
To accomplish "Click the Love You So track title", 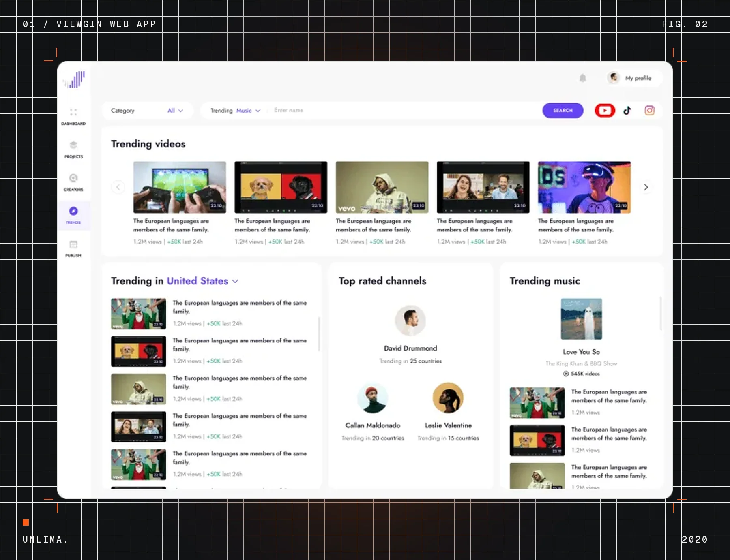I will click(581, 352).
